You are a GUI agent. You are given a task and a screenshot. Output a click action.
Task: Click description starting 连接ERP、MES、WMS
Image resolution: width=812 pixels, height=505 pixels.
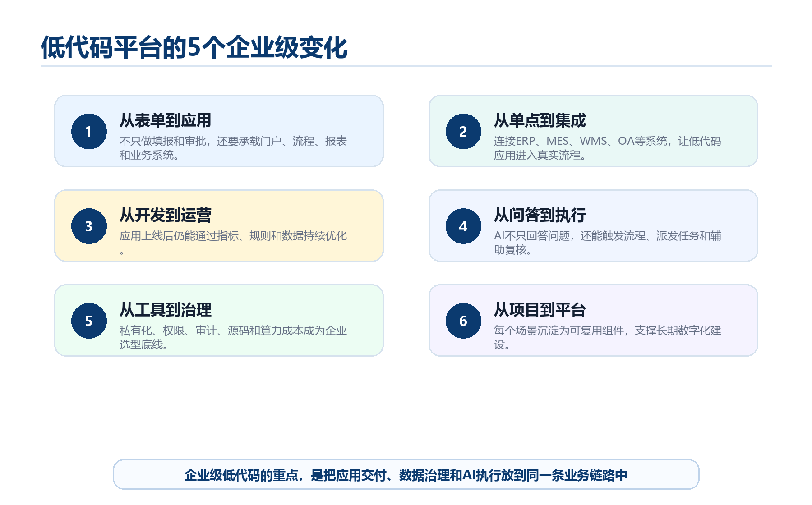click(608, 148)
